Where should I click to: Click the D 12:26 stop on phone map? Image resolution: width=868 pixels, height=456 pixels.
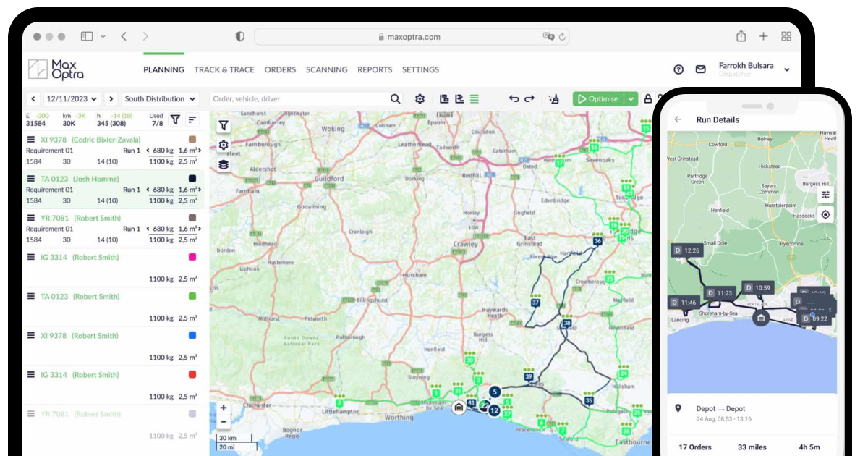coord(687,250)
